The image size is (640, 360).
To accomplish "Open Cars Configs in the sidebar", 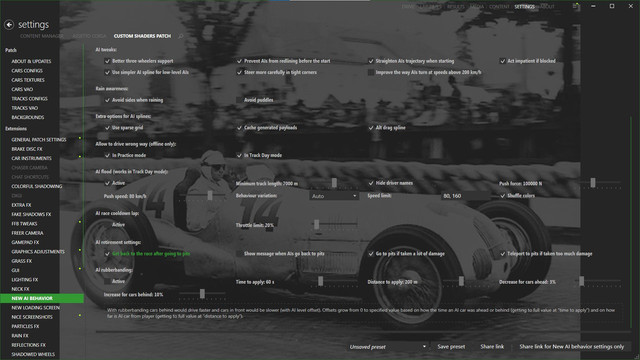I will (27, 71).
